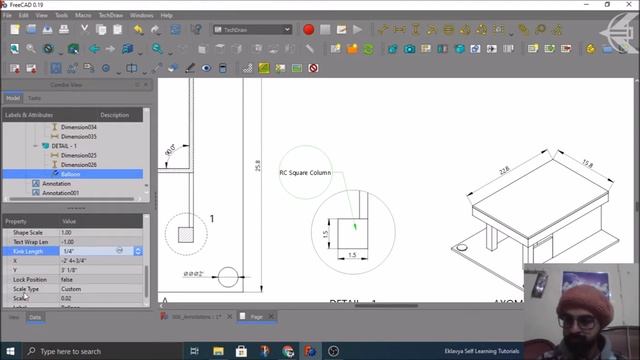
Task: Click the Redo arrow icon
Action: coord(155,29)
